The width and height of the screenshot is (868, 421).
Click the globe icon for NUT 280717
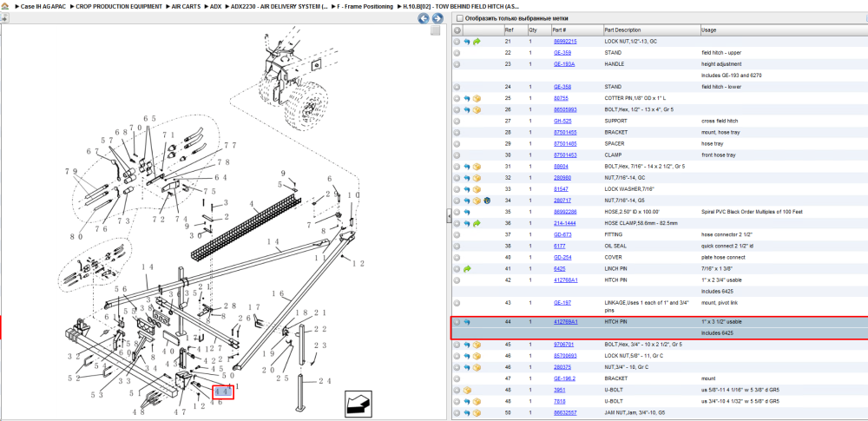487,201
